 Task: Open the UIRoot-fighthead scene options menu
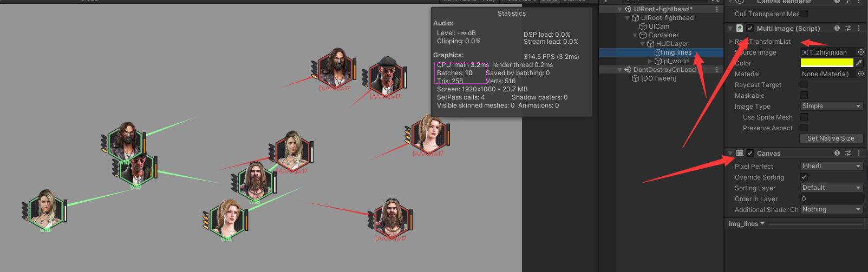[x=717, y=9]
